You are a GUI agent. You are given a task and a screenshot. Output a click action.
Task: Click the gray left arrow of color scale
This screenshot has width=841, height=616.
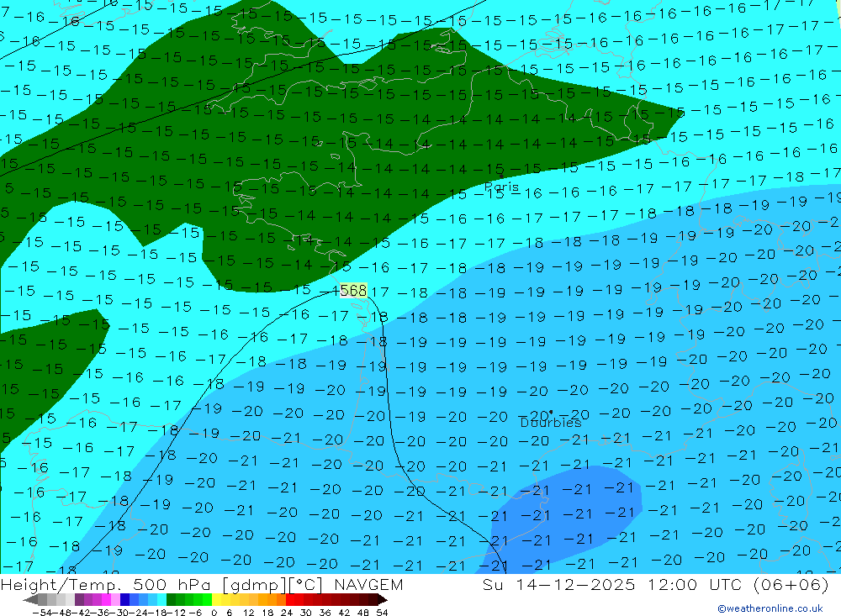30,600
